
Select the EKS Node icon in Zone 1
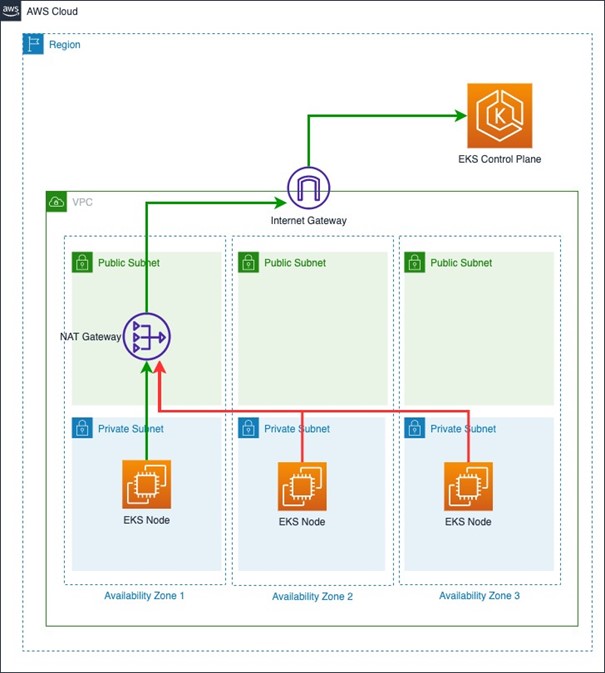147,485
